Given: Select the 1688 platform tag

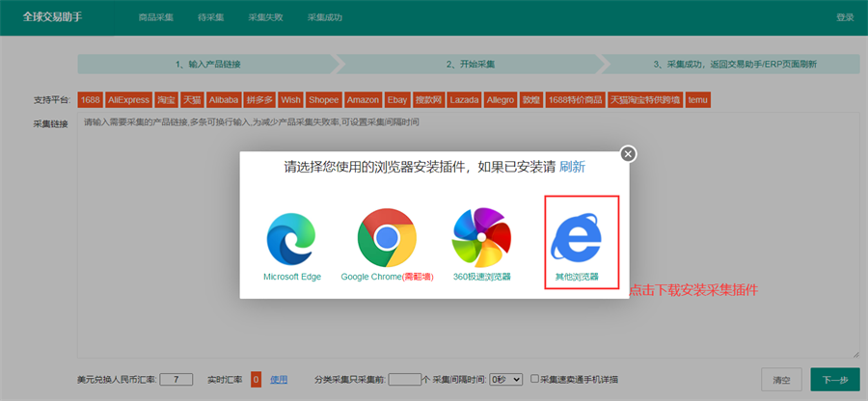Looking at the screenshot, I should pyautogui.click(x=91, y=100).
